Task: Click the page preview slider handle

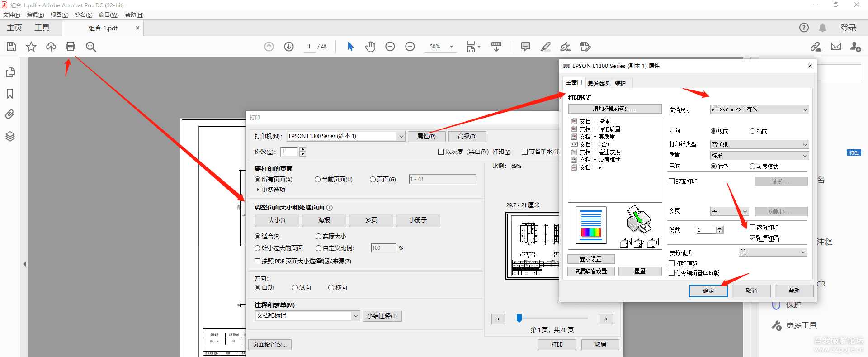Action: click(x=519, y=319)
